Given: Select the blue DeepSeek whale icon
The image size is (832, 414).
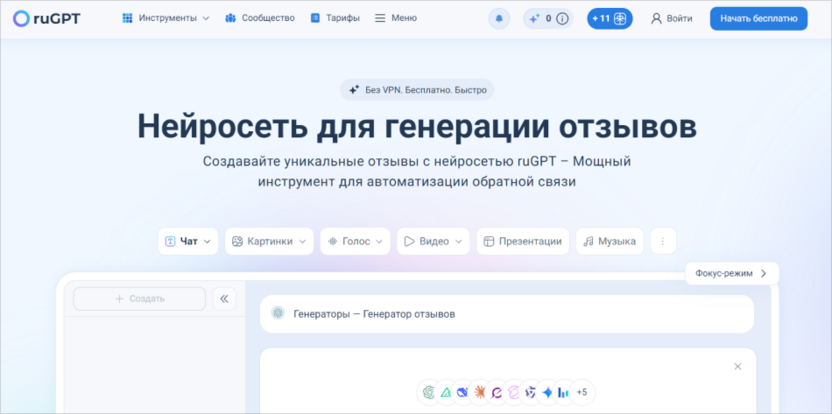Looking at the screenshot, I should coord(463,392).
